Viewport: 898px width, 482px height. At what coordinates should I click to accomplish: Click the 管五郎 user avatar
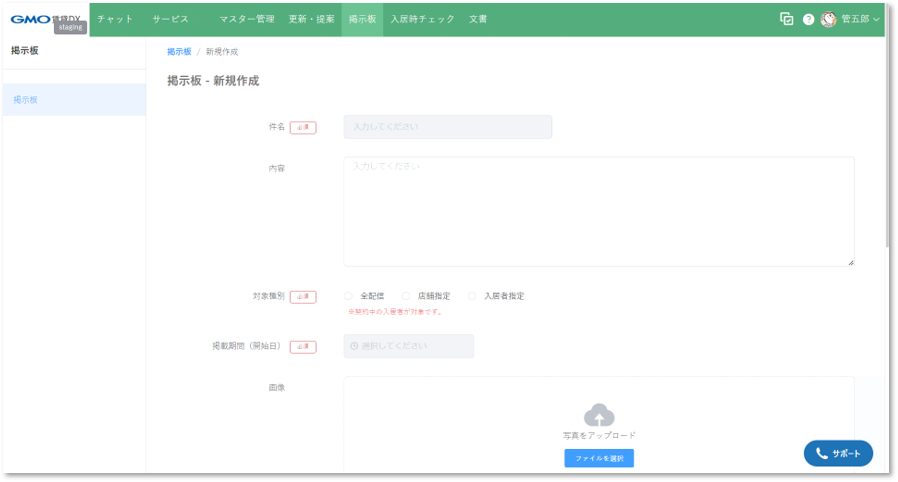[x=828, y=19]
